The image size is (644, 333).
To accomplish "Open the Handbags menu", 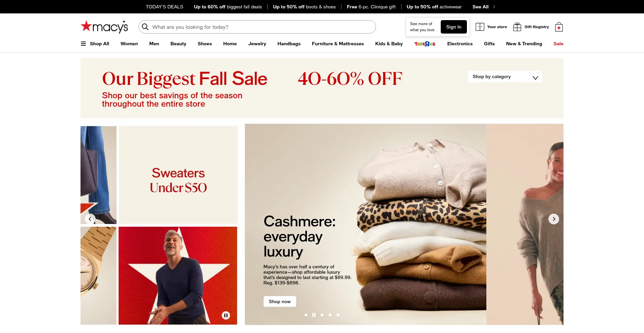I will point(289,44).
